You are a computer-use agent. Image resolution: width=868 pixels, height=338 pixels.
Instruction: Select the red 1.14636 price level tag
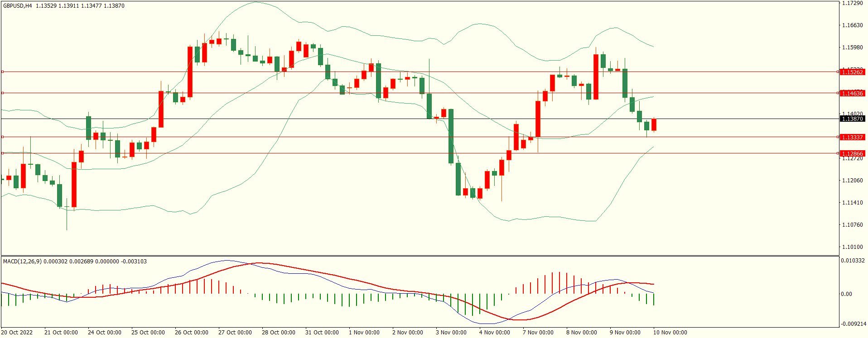(852, 93)
